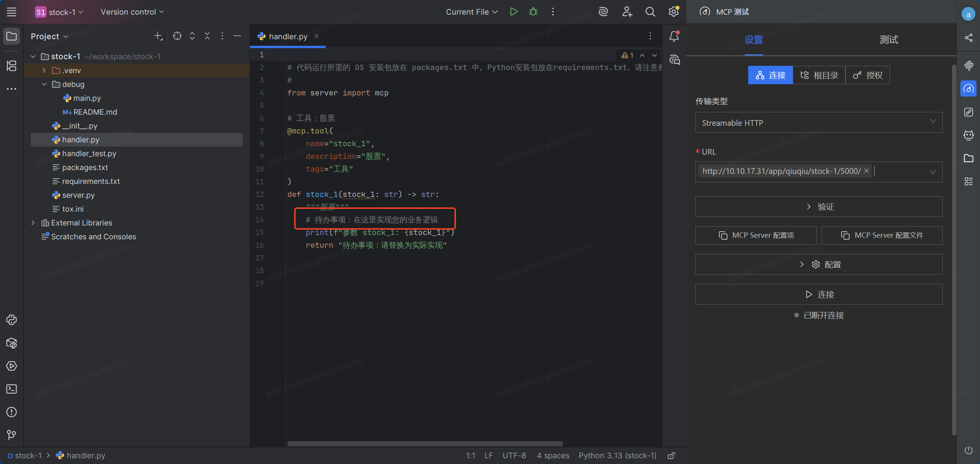
Task: Open more run actions menu
Action: click(x=553, y=12)
